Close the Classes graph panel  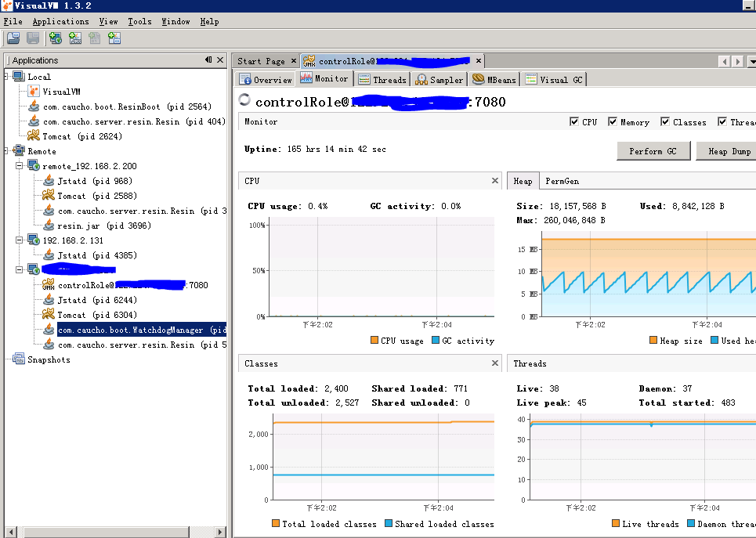(x=495, y=363)
